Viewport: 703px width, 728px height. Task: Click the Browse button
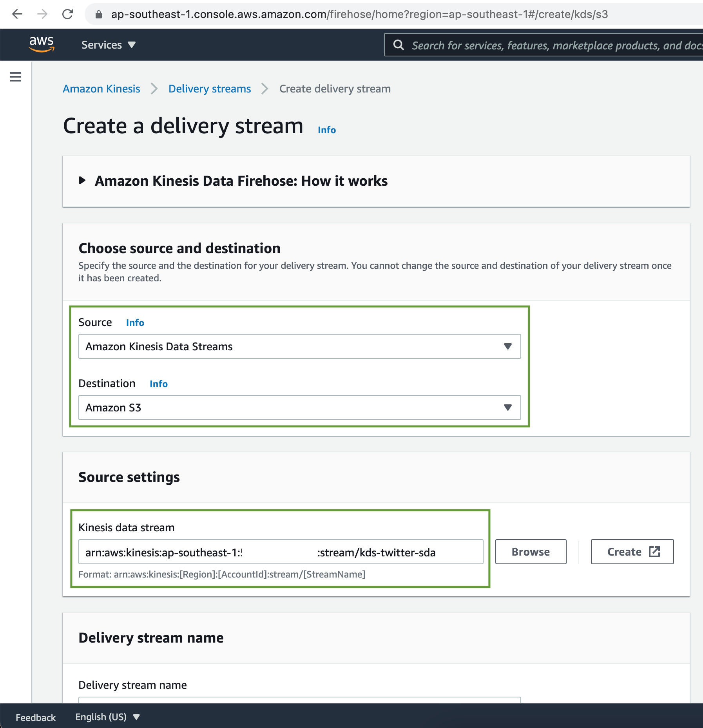point(531,552)
